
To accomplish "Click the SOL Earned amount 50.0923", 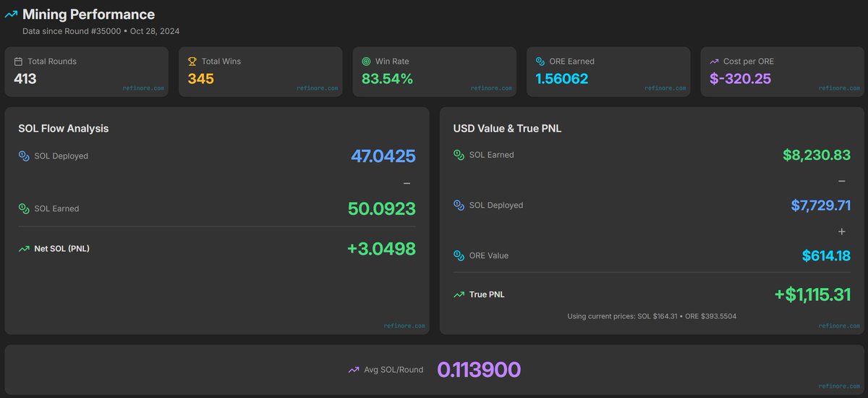I will click(x=382, y=209).
